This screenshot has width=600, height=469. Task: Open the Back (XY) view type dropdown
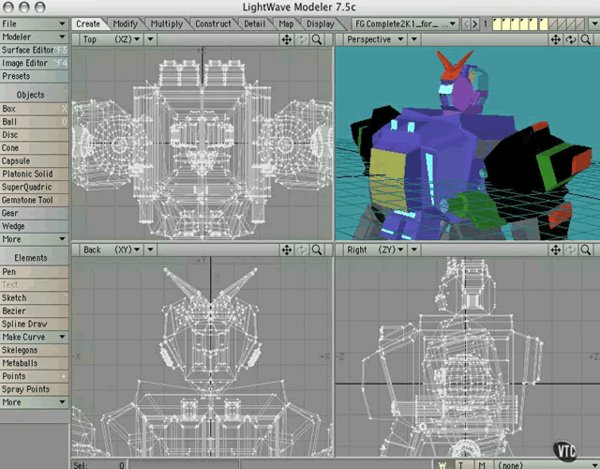tap(112, 250)
